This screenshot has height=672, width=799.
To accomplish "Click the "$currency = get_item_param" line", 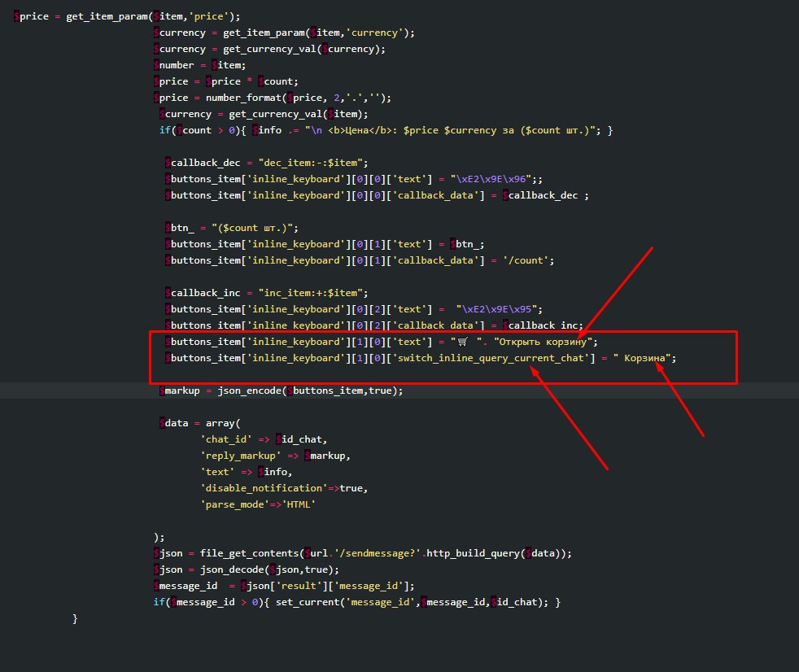I will click(x=284, y=33).
